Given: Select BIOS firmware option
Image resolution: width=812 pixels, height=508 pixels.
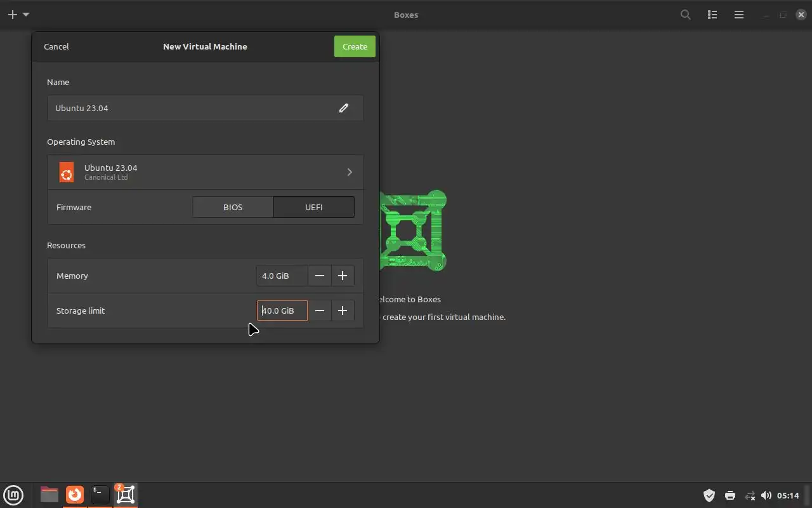Looking at the screenshot, I should tap(233, 207).
